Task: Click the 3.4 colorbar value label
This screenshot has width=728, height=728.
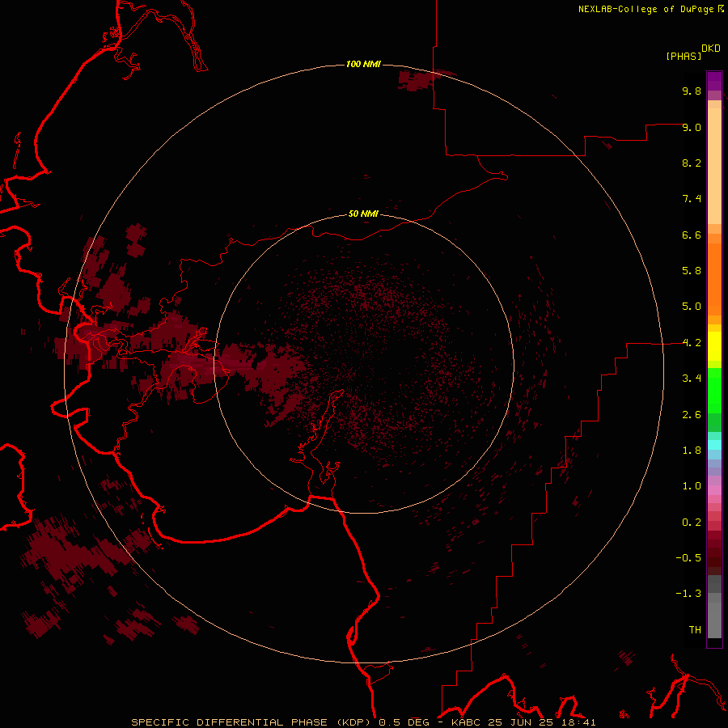Action: [692, 379]
